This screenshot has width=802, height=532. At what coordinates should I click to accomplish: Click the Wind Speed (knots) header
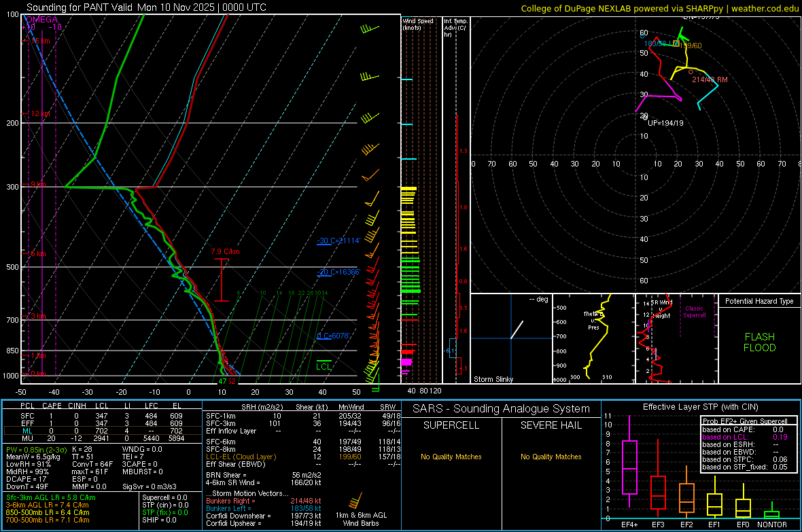(418, 24)
